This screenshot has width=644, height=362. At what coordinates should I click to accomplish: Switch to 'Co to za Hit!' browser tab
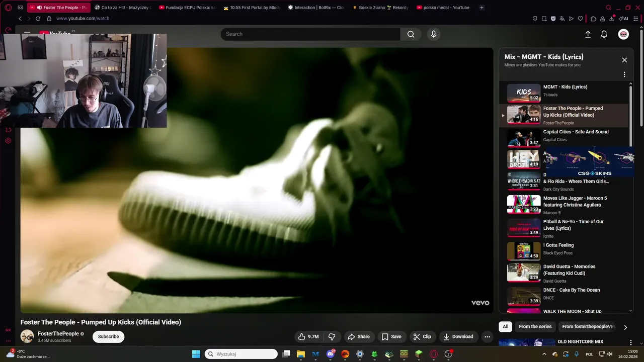click(122, 8)
